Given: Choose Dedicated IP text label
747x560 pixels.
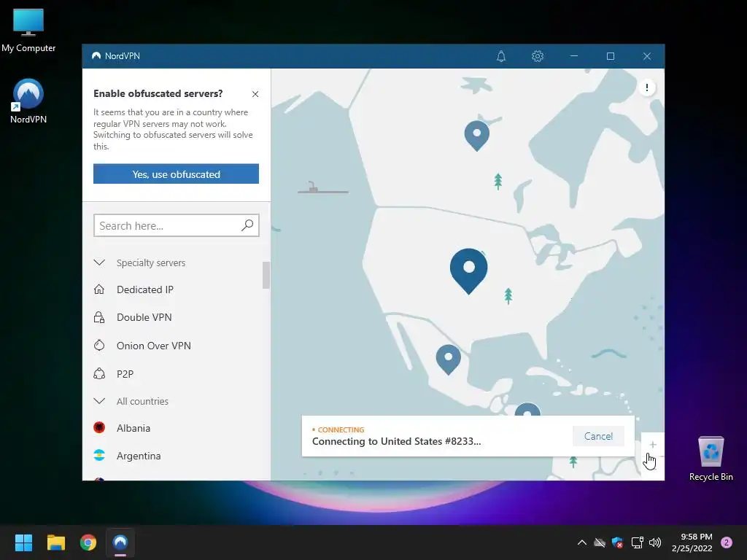Looking at the screenshot, I should (145, 289).
